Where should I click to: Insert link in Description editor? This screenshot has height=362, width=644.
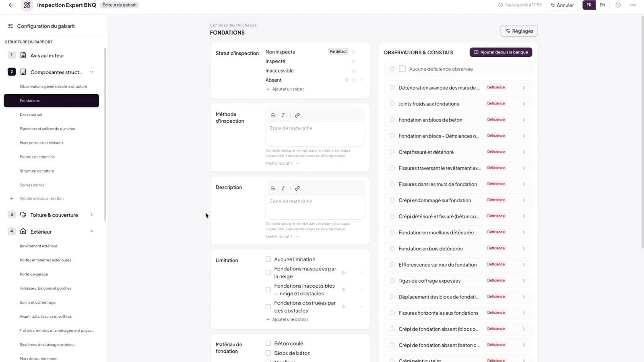(x=297, y=189)
